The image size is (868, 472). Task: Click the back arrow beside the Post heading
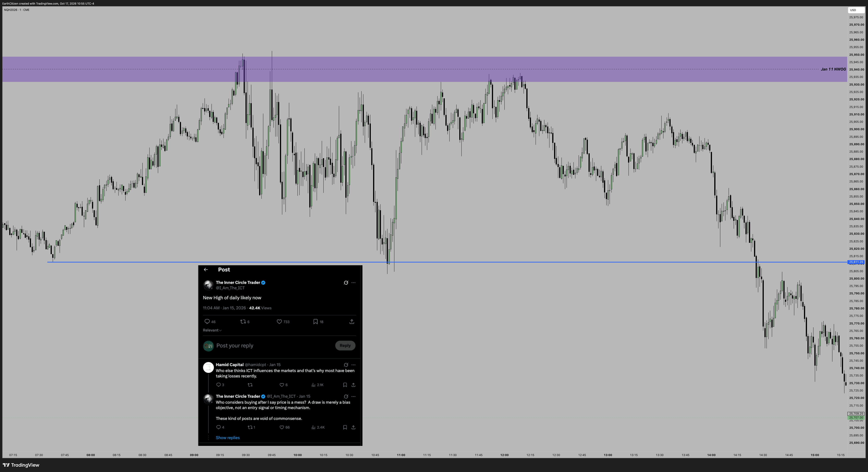pyautogui.click(x=206, y=270)
